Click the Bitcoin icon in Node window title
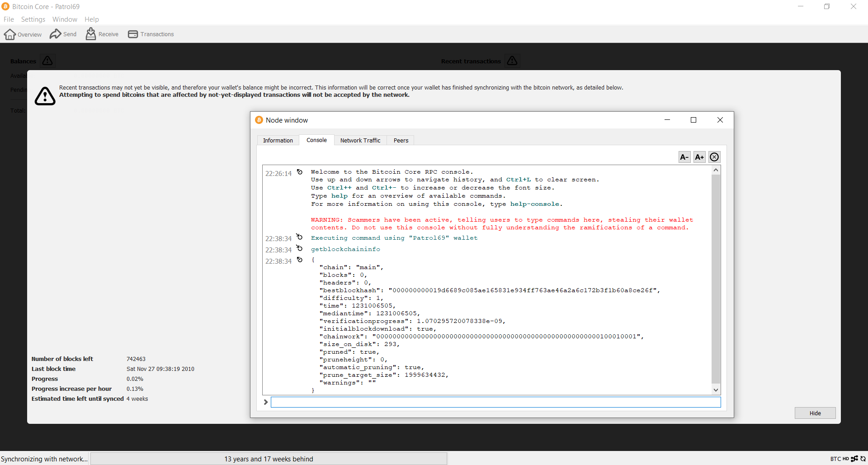The image size is (868, 465). point(259,120)
